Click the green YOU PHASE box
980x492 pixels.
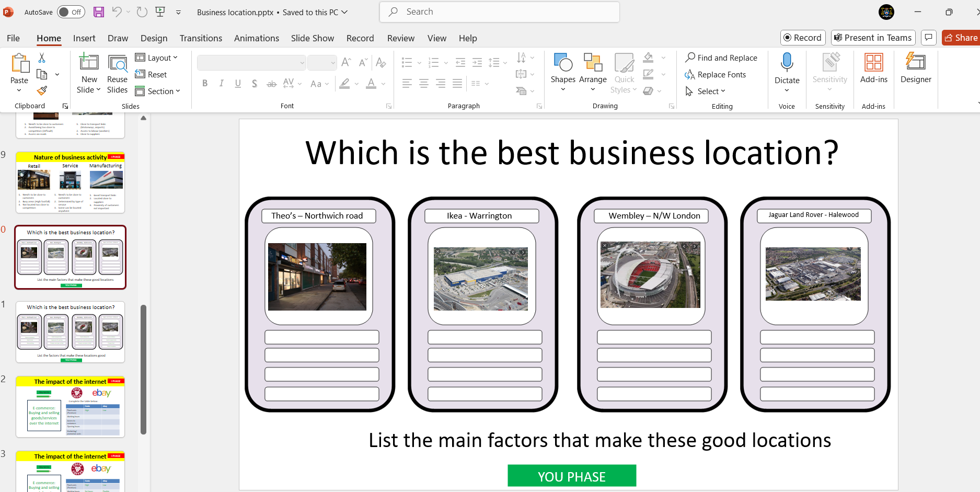pyautogui.click(x=572, y=476)
